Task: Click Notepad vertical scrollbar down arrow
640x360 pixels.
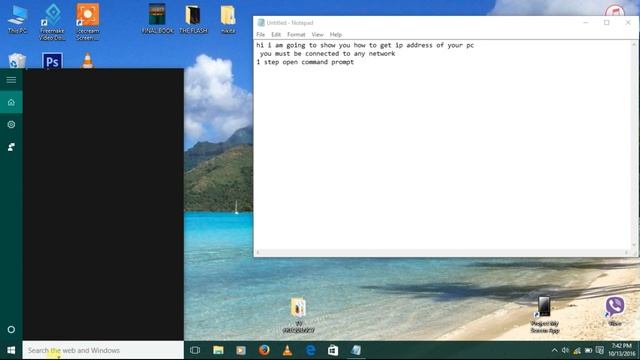Action: 634,245
